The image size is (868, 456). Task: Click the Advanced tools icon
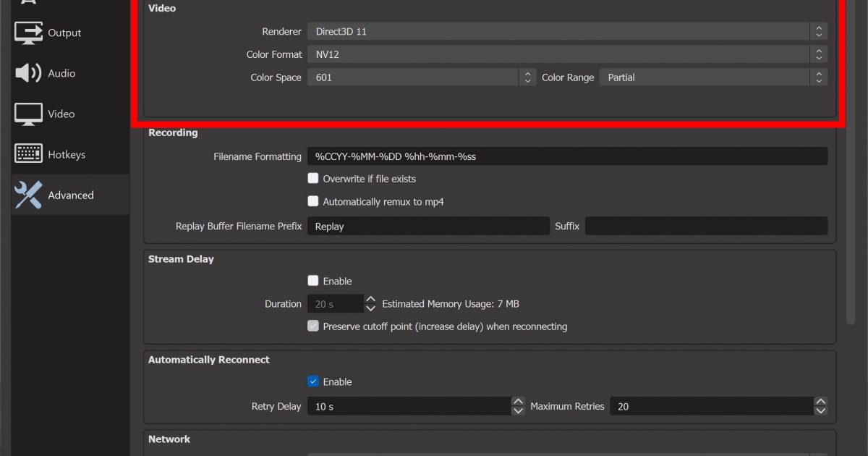pos(29,195)
